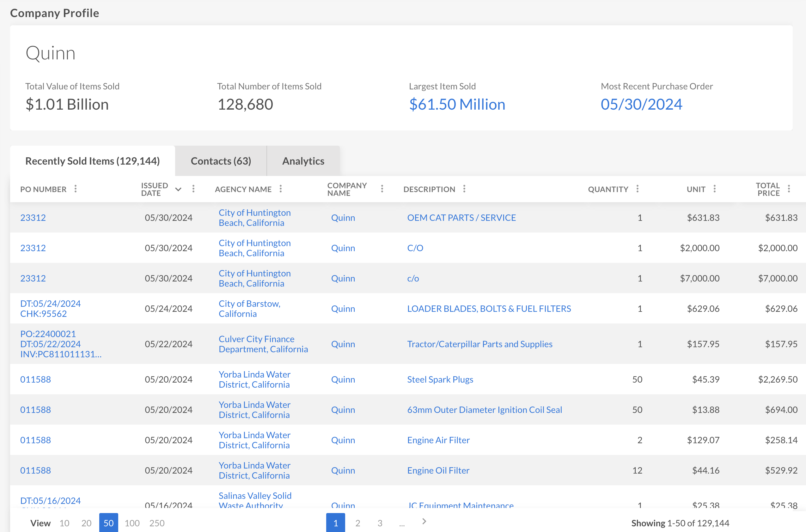Go to page 2
Image resolution: width=806 pixels, height=532 pixels.
(x=357, y=523)
